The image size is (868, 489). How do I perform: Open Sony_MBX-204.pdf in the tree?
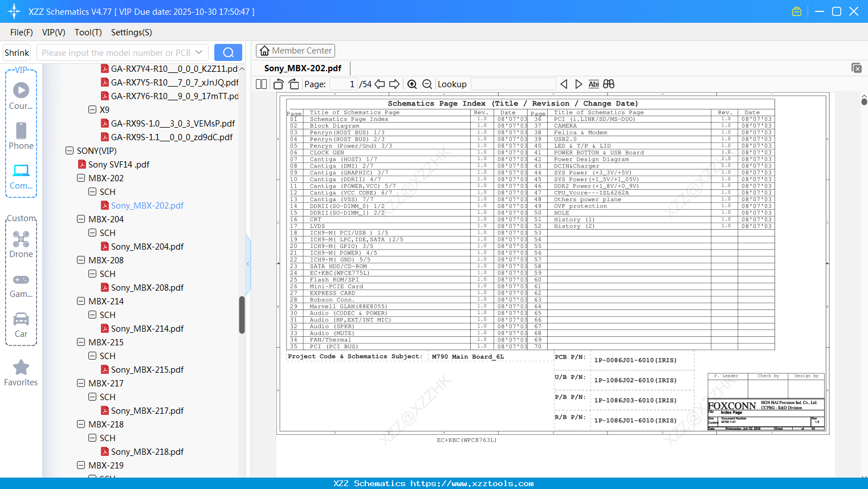coord(147,246)
